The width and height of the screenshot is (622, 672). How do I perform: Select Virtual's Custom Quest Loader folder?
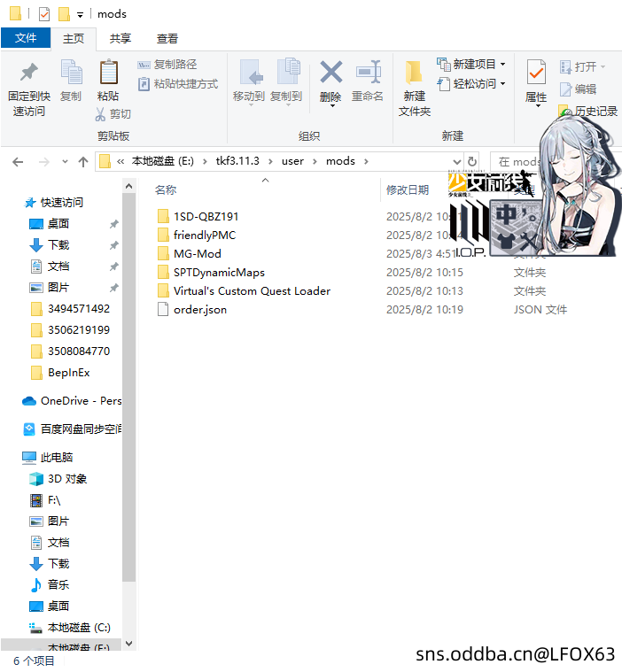coord(252,291)
